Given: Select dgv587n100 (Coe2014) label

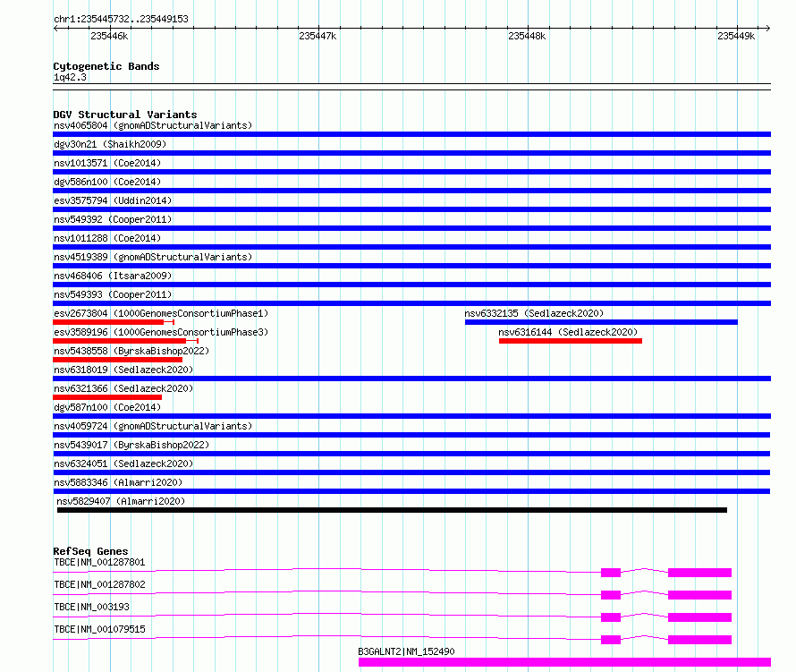Looking at the screenshot, I should (x=107, y=407).
